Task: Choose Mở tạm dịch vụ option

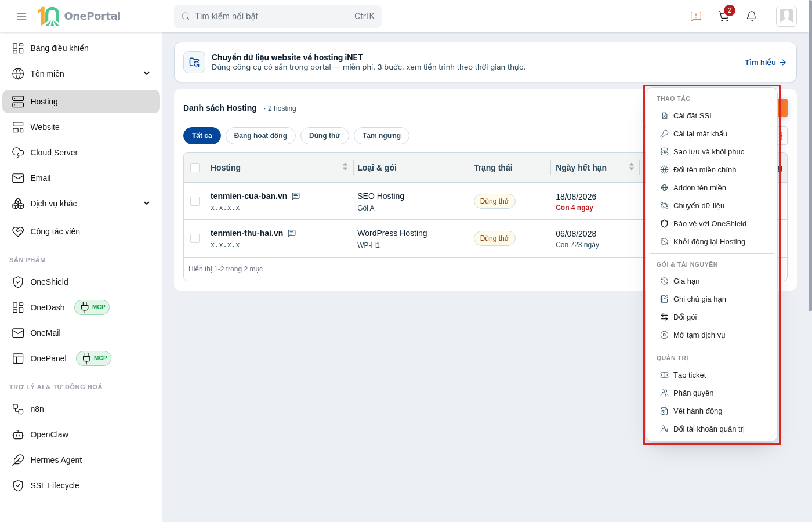Action: [x=712, y=335]
